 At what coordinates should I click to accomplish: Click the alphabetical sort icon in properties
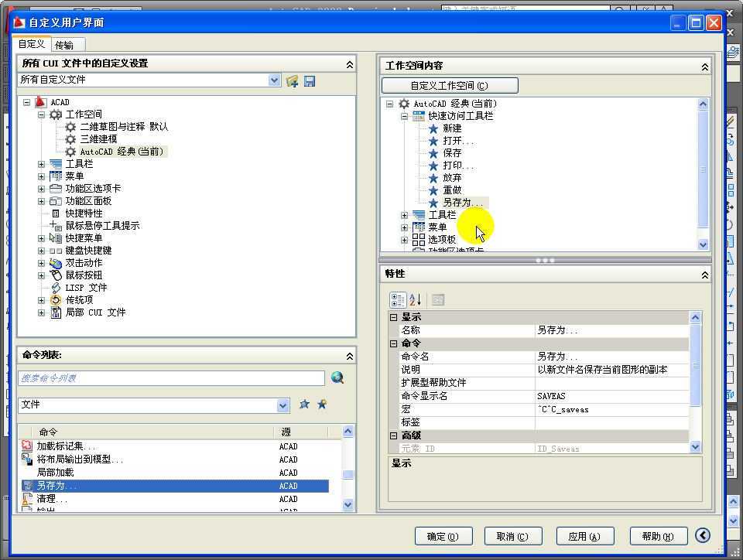pyautogui.click(x=415, y=299)
